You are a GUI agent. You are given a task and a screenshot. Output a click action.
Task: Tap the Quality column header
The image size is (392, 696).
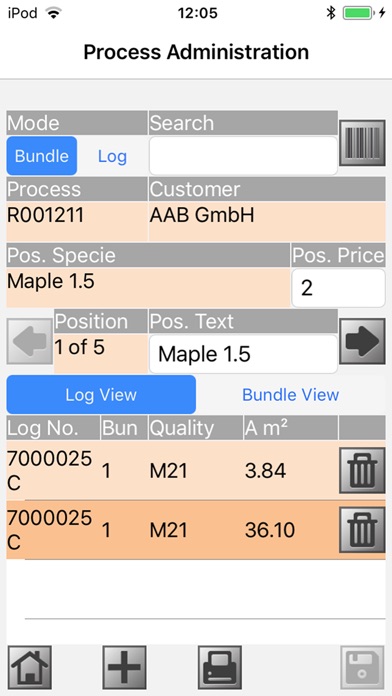point(195,428)
